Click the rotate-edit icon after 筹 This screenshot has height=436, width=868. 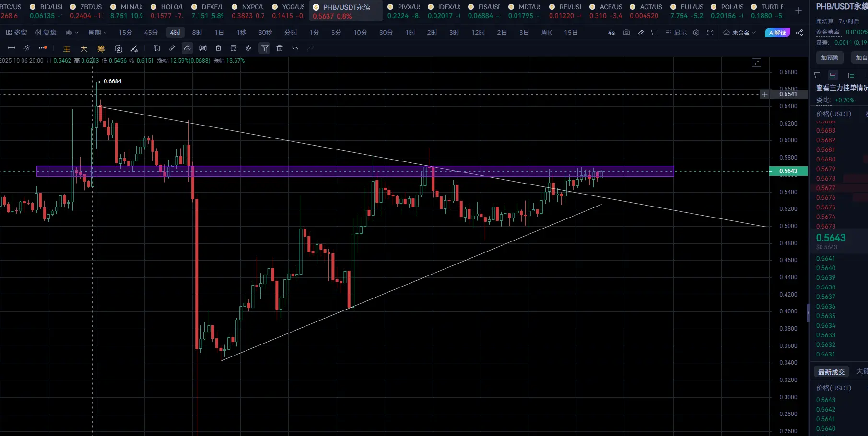coord(118,48)
